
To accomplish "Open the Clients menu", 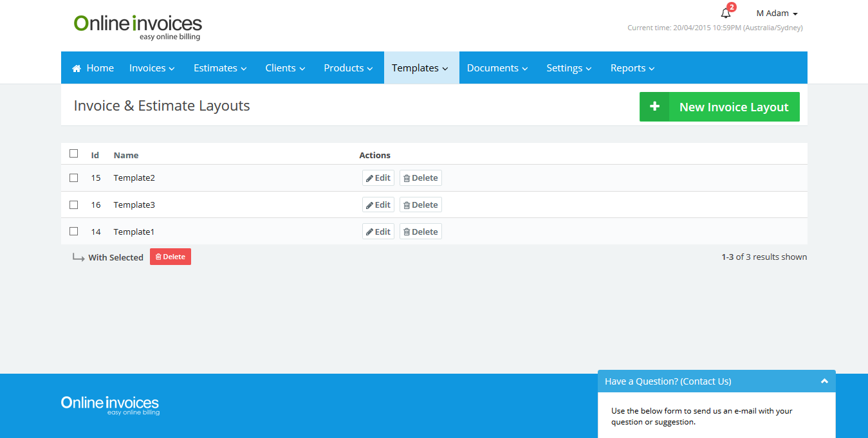I will (x=285, y=68).
